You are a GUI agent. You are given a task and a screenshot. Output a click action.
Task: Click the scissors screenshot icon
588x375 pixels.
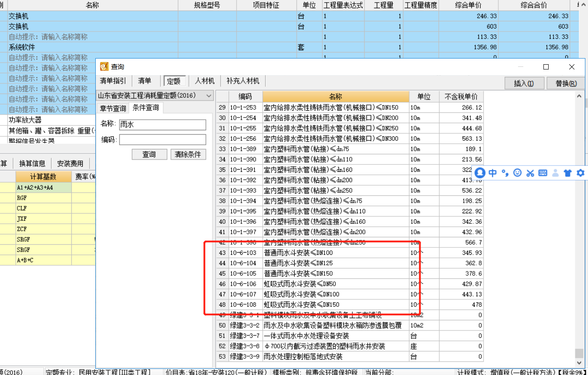pyautogui.click(x=530, y=173)
